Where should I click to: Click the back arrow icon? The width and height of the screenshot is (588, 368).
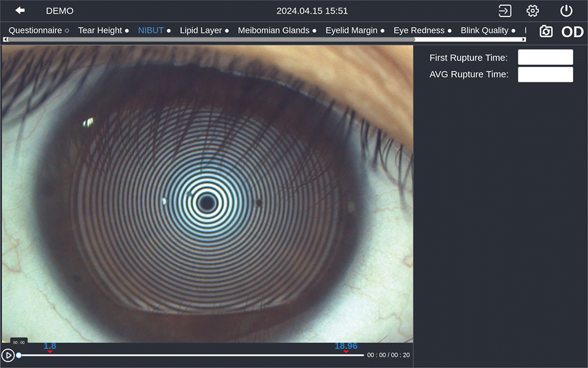(x=20, y=11)
